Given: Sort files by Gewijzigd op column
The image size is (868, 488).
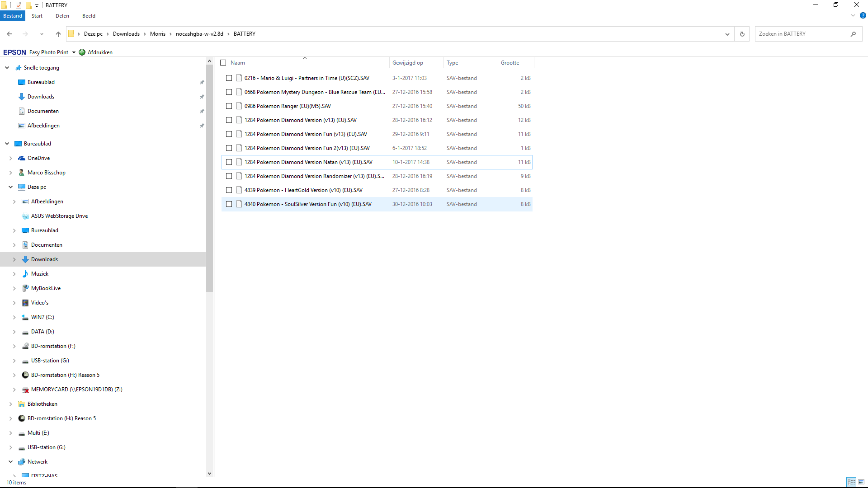Looking at the screenshot, I should click(408, 63).
